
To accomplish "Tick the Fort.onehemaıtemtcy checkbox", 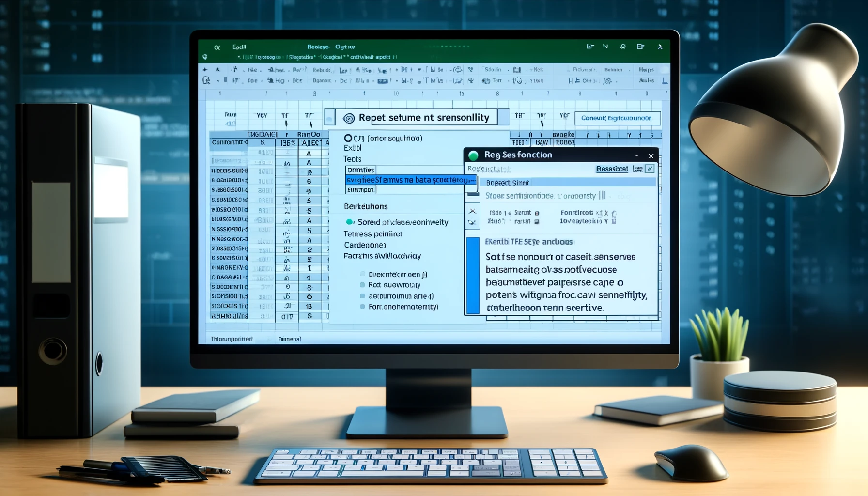I will click(x=362, y=307).
